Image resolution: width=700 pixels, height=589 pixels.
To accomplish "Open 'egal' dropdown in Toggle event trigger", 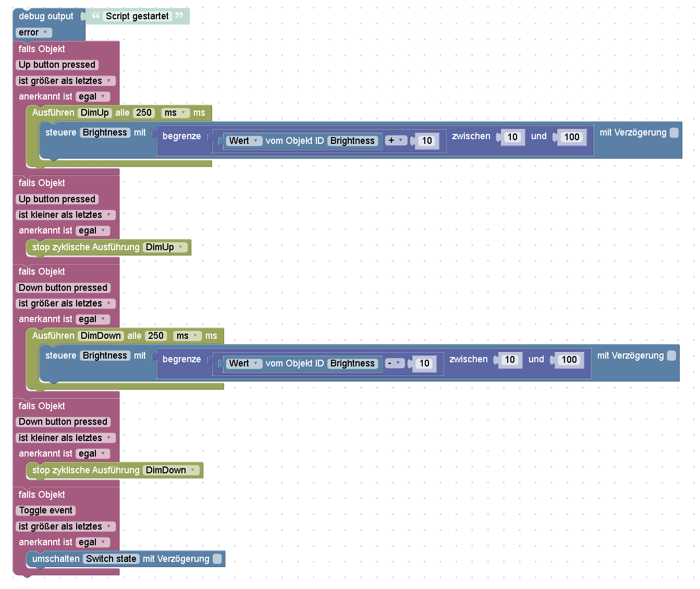I will tap(93, 542).
